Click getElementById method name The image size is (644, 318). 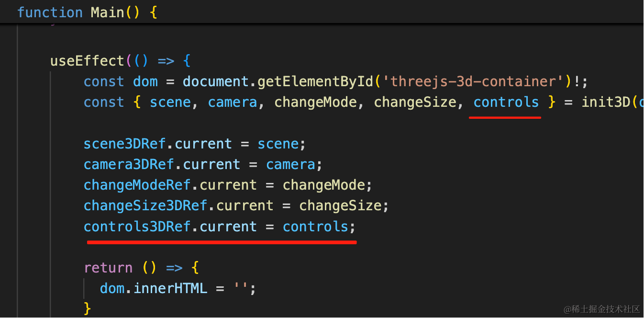(x=315, y=81)
